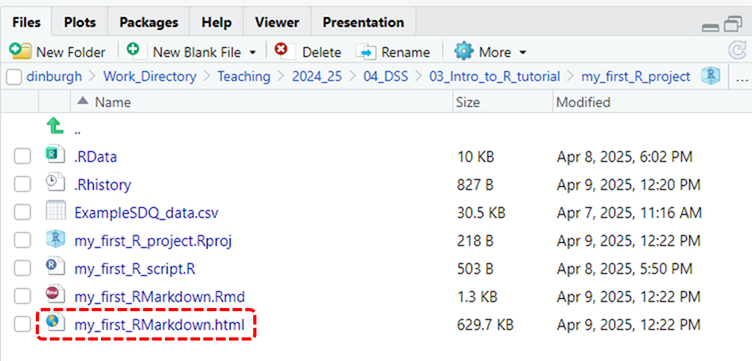Switch to the Packages tab

pos(149,23)
